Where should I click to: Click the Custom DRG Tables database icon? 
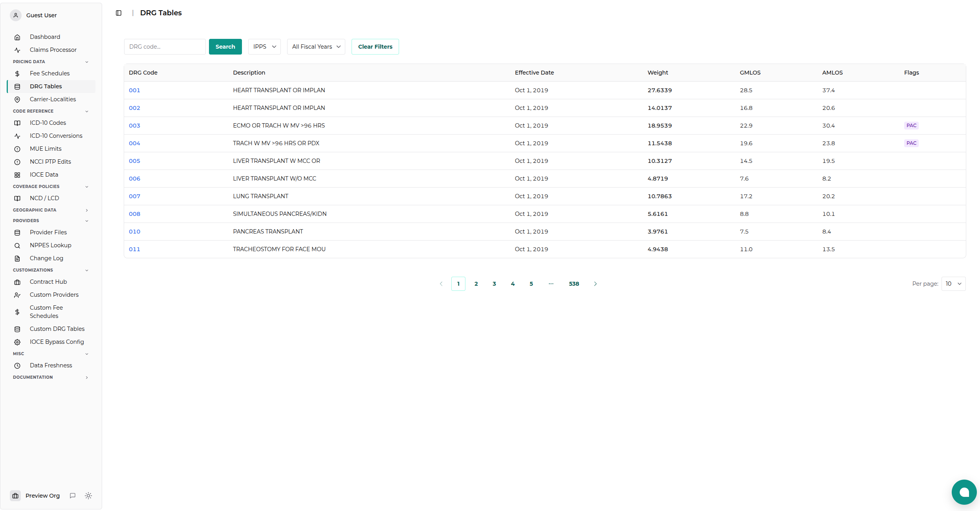17,329
